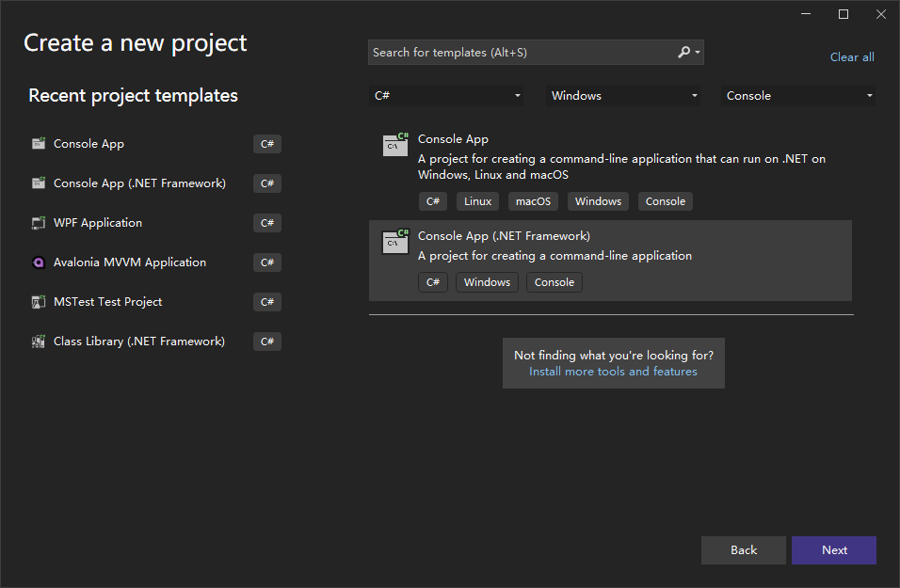Click the Console tag under Console App (.NET Framework)
Viewport: 900px width, 588px height.
554,282
